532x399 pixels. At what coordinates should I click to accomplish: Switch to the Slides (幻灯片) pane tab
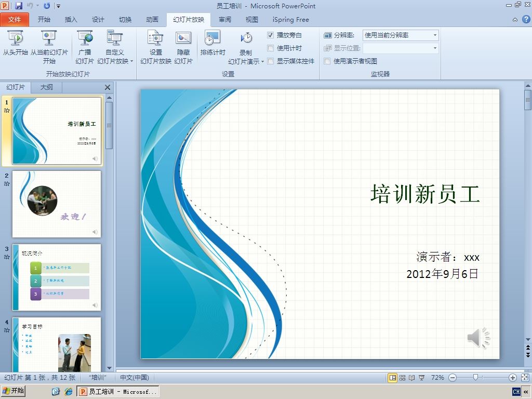[x=16, y=87]
